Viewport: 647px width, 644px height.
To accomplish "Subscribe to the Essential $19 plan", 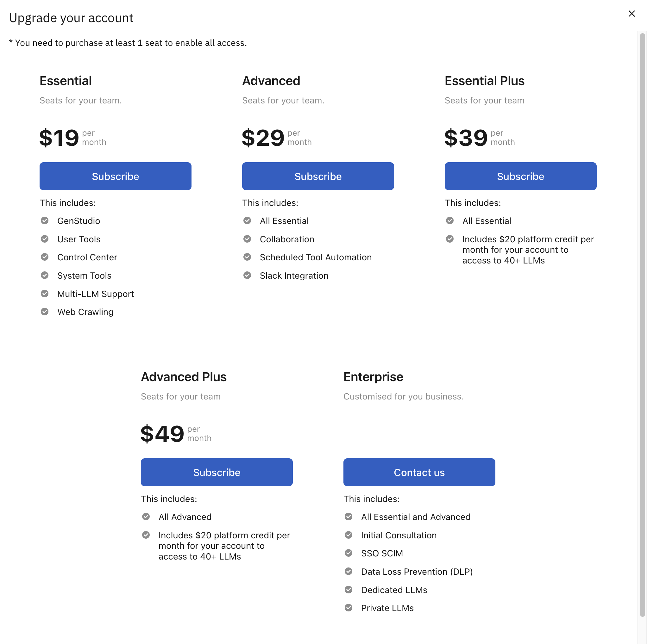I will (x=115, y=176).
